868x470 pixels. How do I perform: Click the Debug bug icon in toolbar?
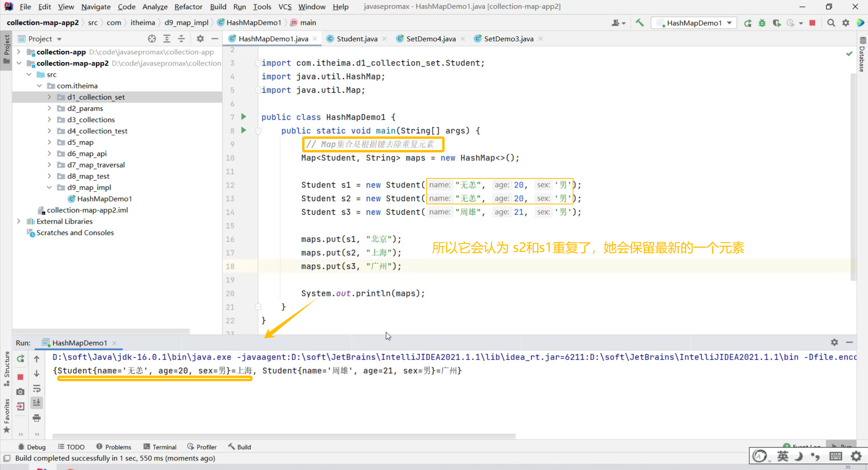click(x=762, y=23)
